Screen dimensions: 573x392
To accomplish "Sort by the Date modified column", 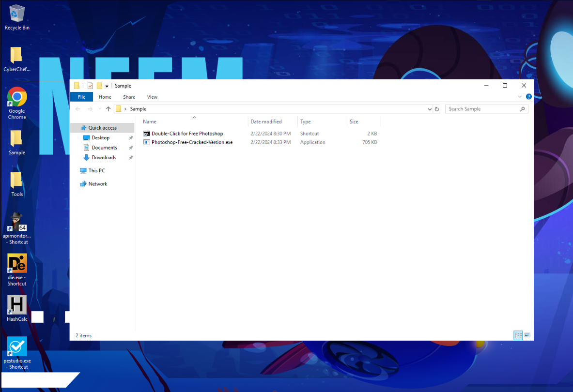I will click(x=273, y=121).
